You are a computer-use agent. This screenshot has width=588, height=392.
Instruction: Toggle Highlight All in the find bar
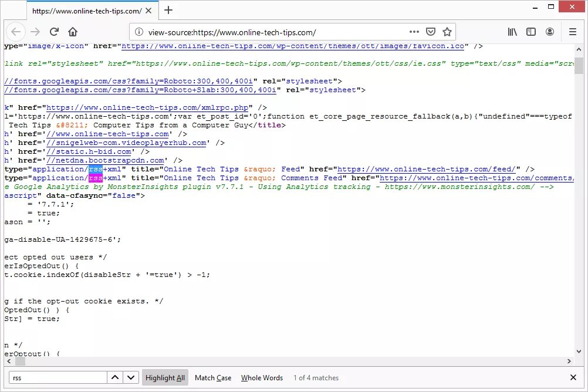tap(165, 378)
